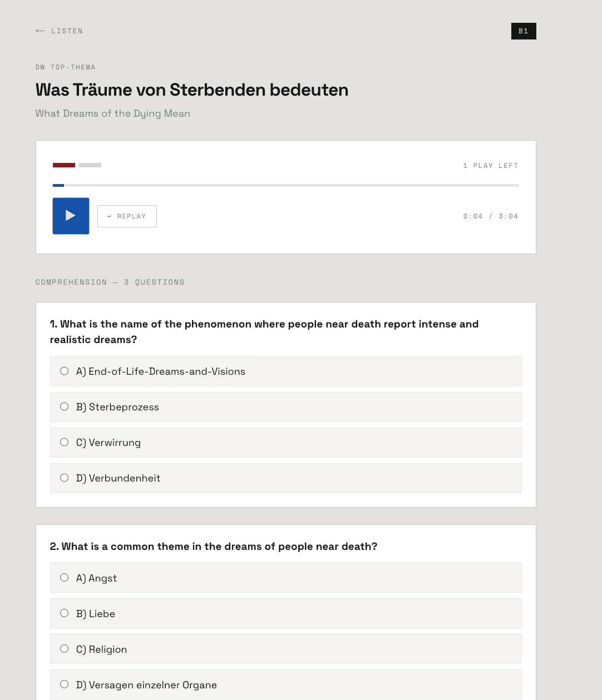
Task: Select C) Religion for question 2
Action: (x=286, y=649)
